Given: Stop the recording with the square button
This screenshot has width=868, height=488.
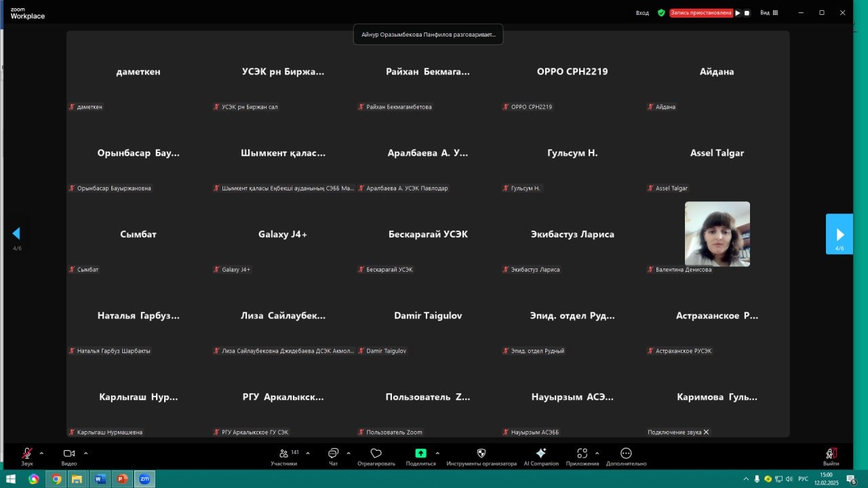Looking at the screenshot, I should coord(747,13).
